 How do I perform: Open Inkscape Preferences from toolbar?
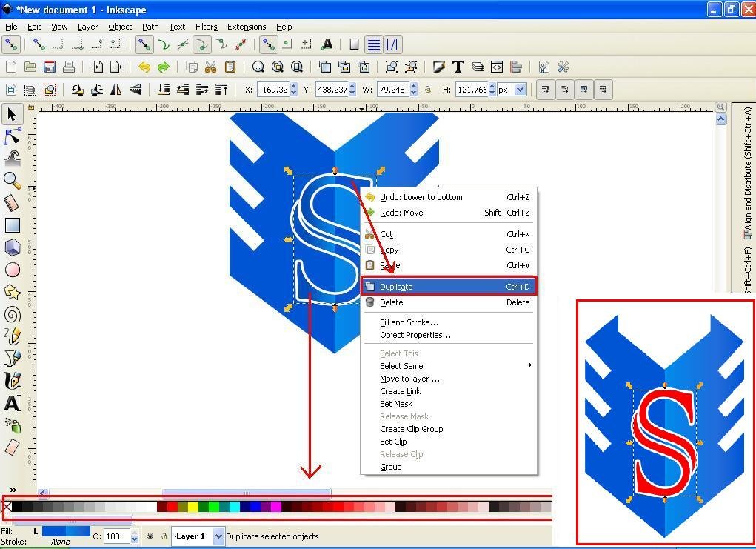pos(563,67)
